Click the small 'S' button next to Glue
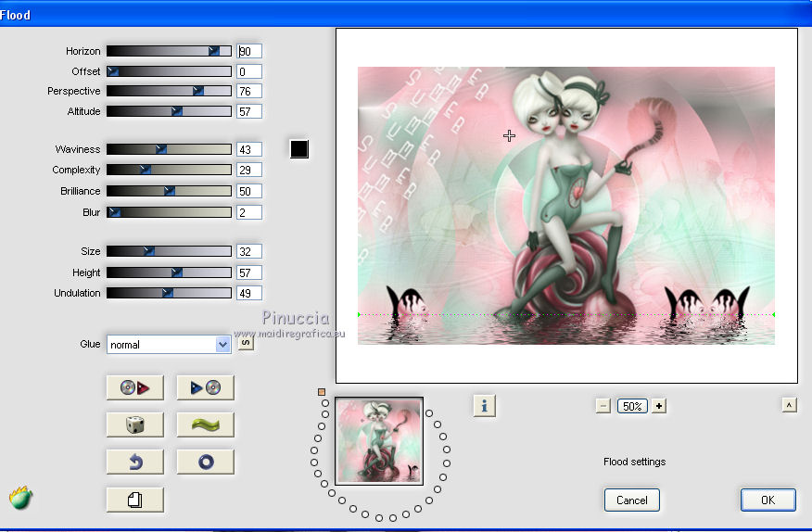Screen dimensions: 812x532 (246, 342)
